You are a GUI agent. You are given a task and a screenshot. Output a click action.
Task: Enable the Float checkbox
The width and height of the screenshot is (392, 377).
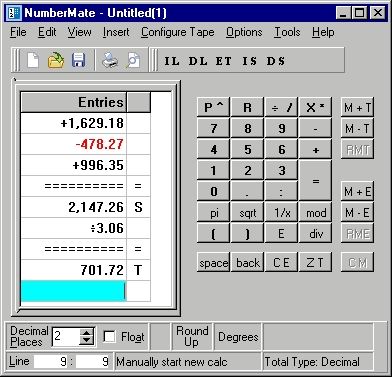109,337
